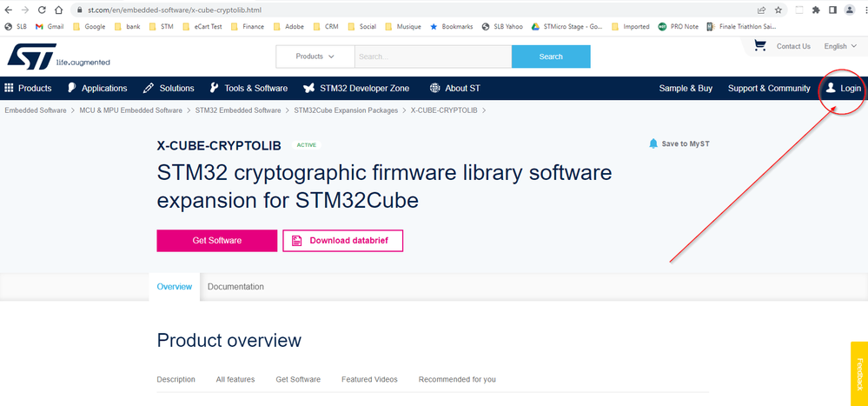Screen dimensions: 868x406
Task: Click the Login link
Action: click(843, 88)
